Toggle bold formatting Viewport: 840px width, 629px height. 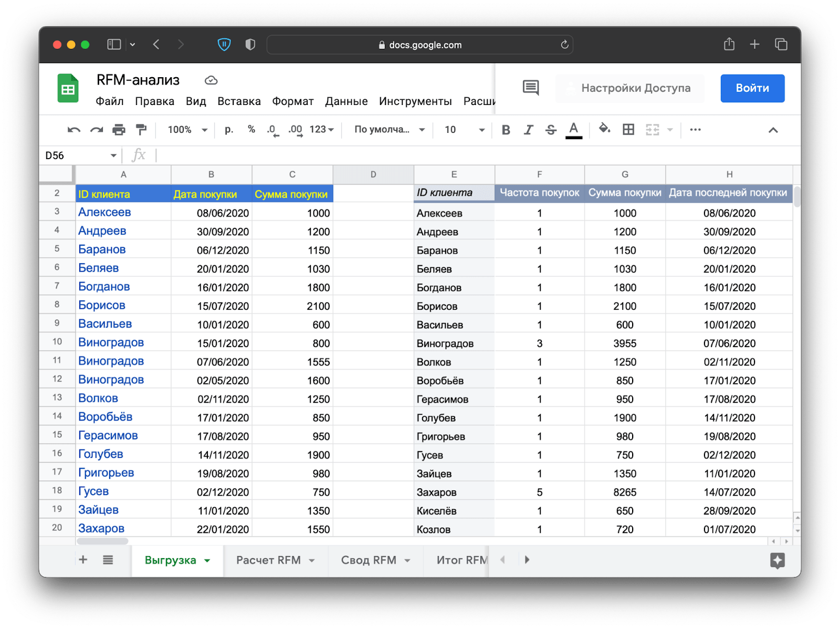click(x=506, y=130)
